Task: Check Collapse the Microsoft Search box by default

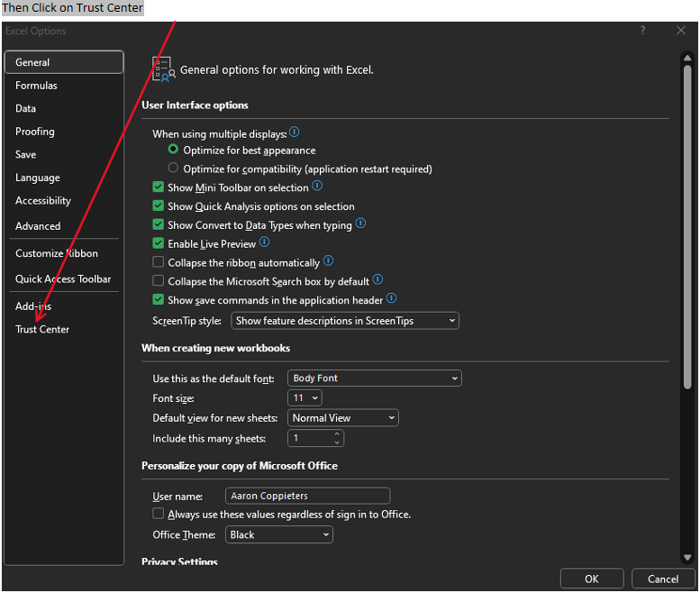Action: pyautogui.click(x=158, y=281)
